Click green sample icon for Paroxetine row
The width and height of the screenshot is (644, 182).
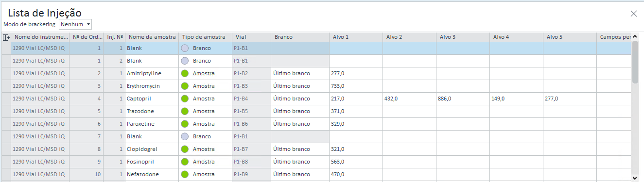pyautogui.click(x=185, y=124)
